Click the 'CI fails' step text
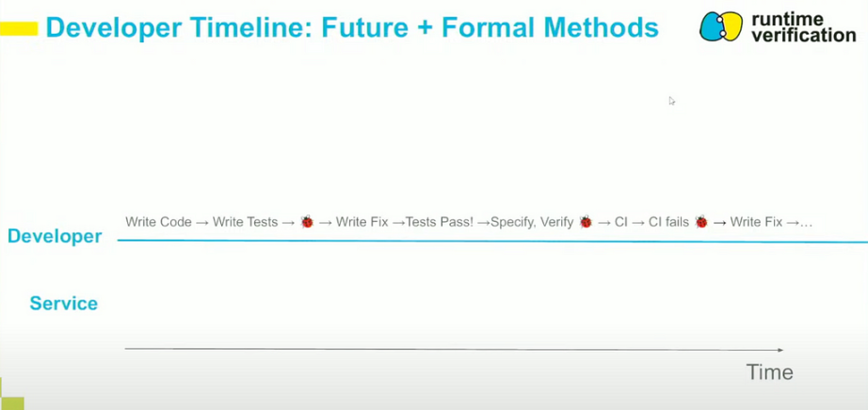Viewport: 868px width, 410px height. [668, 223]
